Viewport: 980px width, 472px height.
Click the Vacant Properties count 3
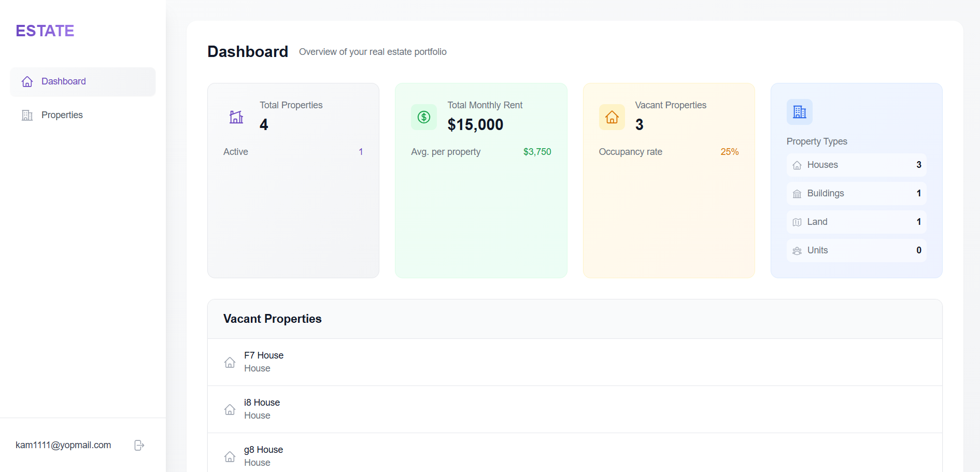(x=640, y=125)
